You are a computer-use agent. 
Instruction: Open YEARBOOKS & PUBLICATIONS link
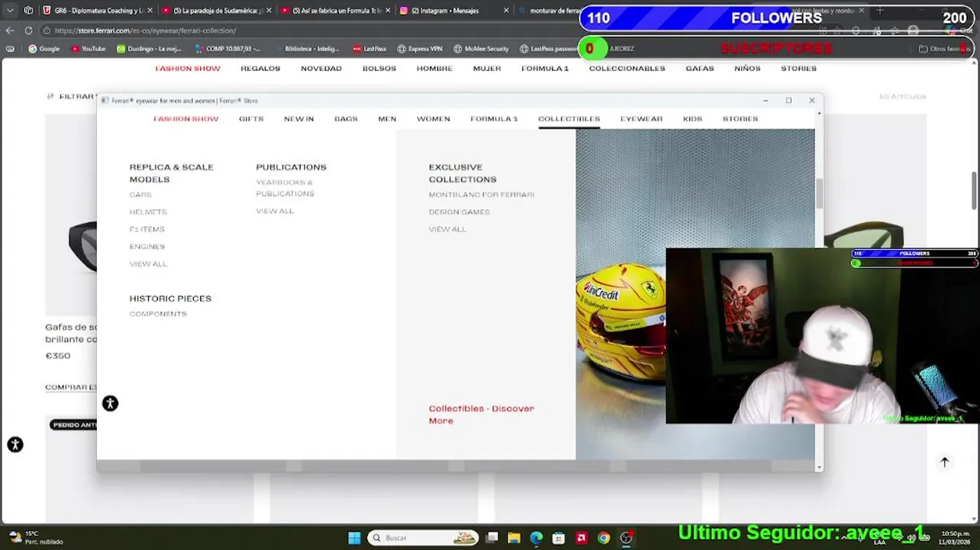285,188
